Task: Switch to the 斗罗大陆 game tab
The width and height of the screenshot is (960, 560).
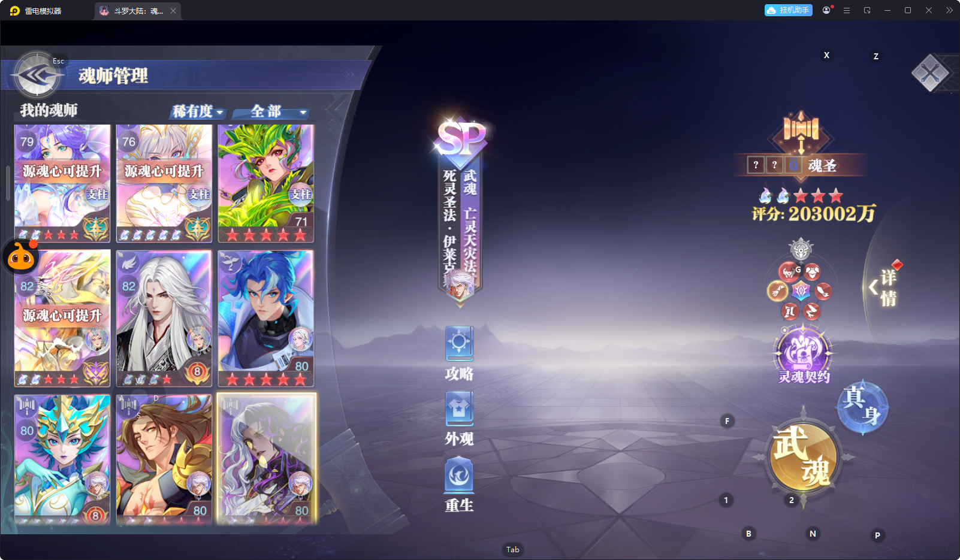Action: coord(137,11)
